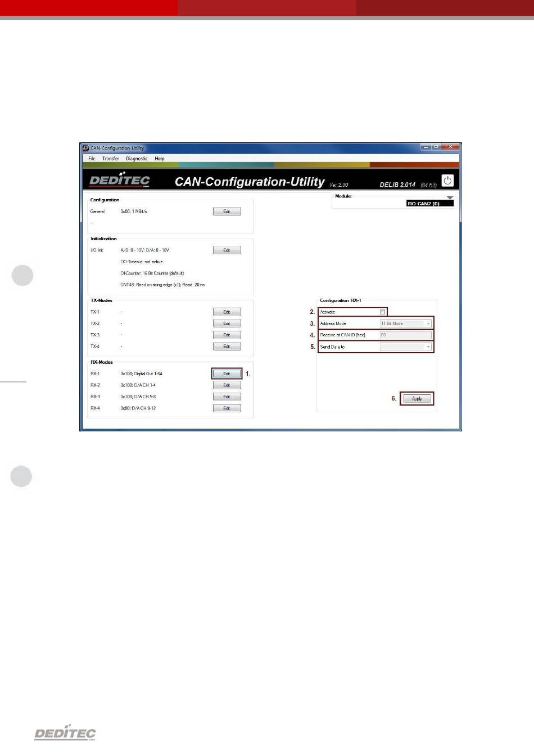The width and height of the screenshot is (534, 756).
Task: Edit the General configuration
Action: point(227,211)
